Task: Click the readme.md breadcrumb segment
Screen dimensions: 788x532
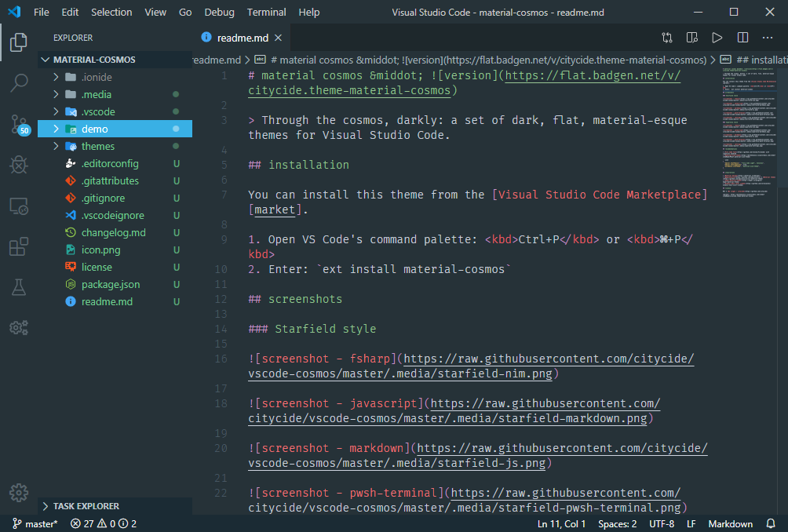Action: pos(217,60)
